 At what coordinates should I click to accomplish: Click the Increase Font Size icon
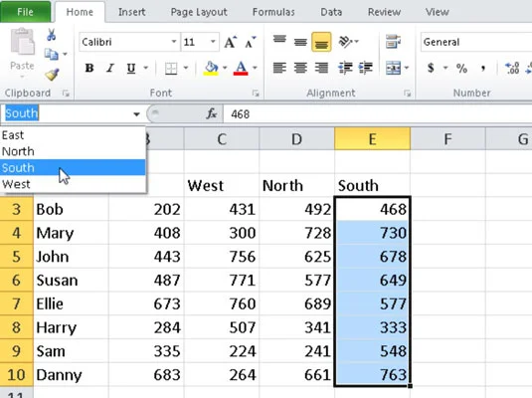[x=231, y=42]
